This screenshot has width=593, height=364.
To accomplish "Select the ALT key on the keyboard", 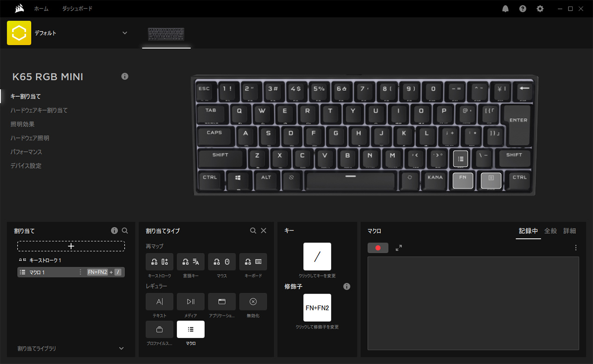I will 266,181.
